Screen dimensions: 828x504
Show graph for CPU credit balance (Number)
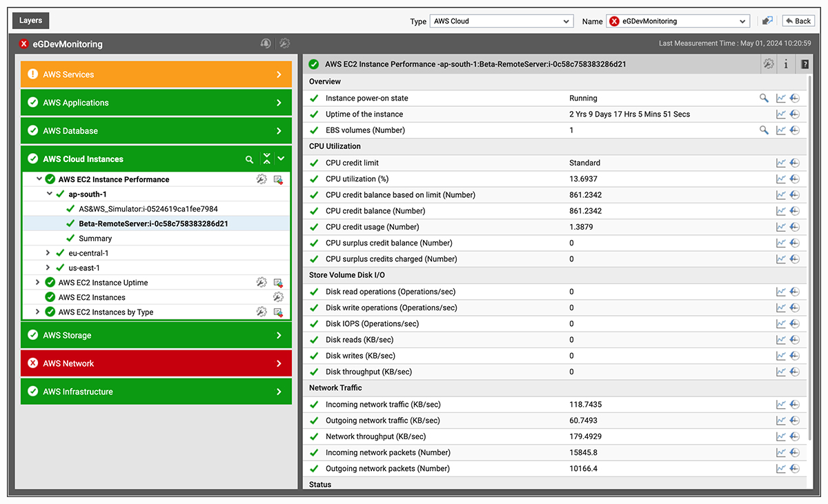[781, 211]
